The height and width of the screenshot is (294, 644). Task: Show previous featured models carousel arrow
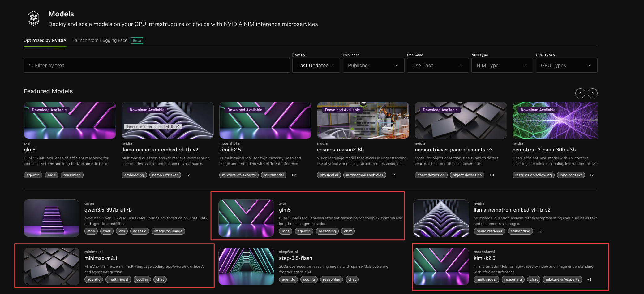[580, 93]
